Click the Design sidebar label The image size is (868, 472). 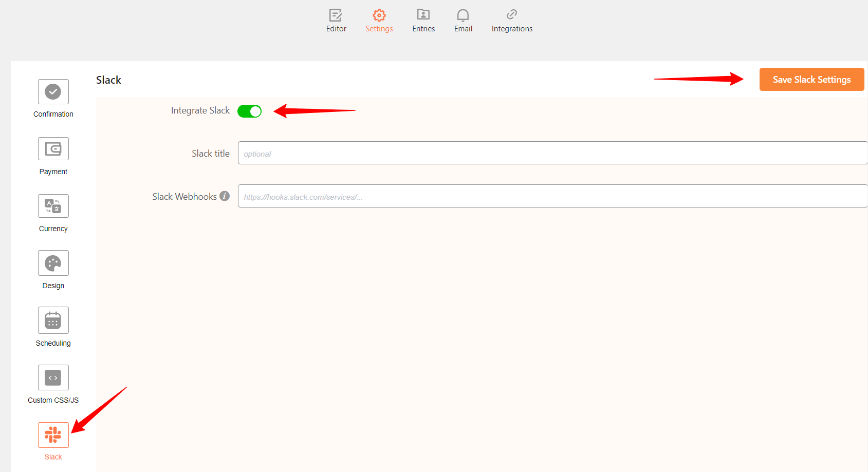pyautogui.click(x=53, y=286)
